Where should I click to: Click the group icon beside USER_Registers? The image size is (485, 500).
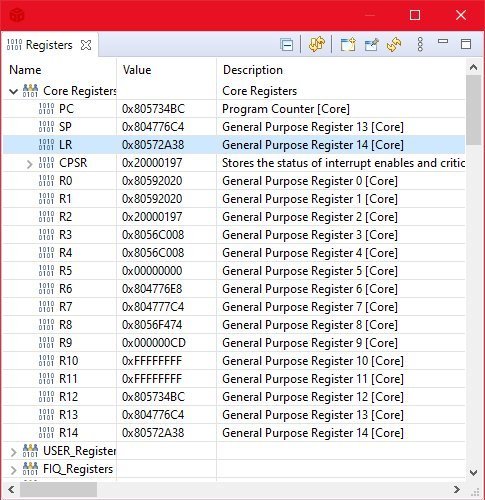click(30, 451)
